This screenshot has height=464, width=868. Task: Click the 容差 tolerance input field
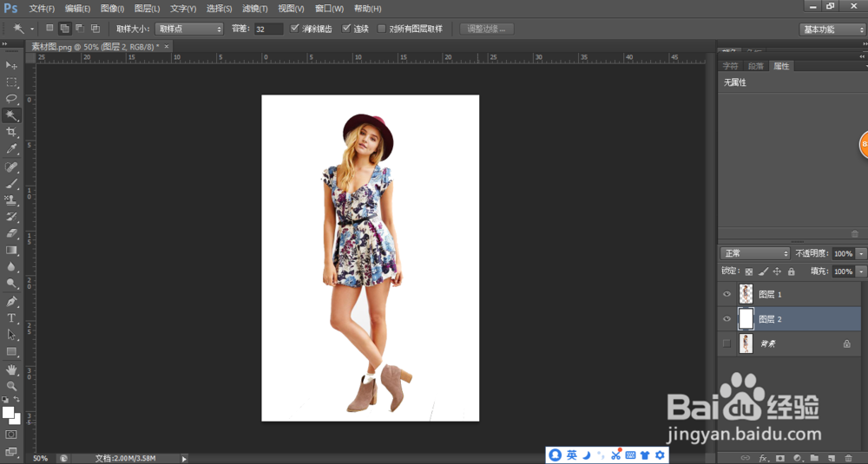(268, 29)
